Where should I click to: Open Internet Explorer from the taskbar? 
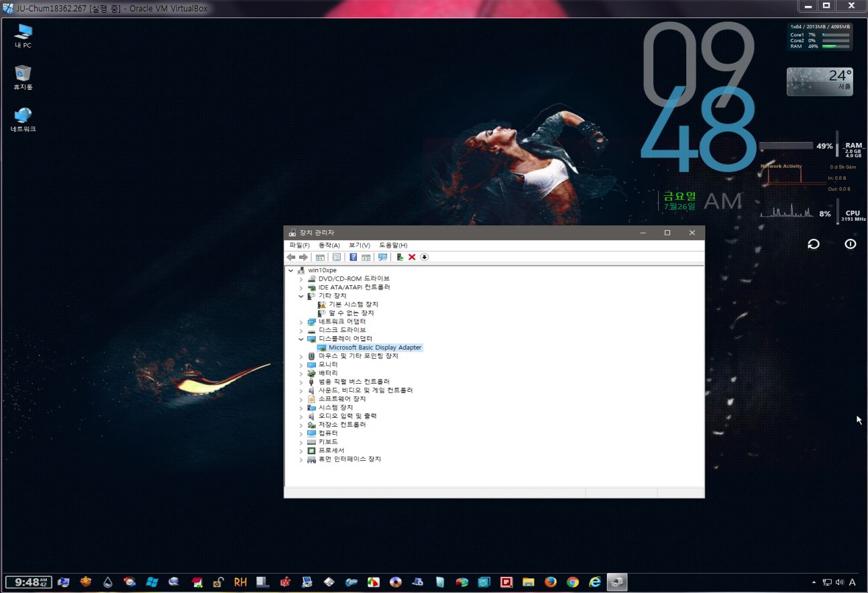tap(594, 582)
